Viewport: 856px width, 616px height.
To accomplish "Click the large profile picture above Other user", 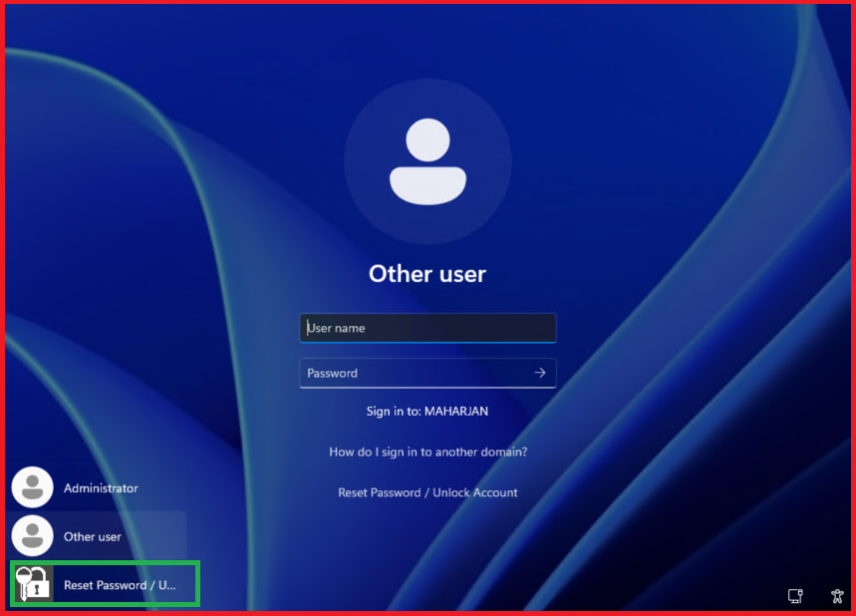I will (428, 161).
